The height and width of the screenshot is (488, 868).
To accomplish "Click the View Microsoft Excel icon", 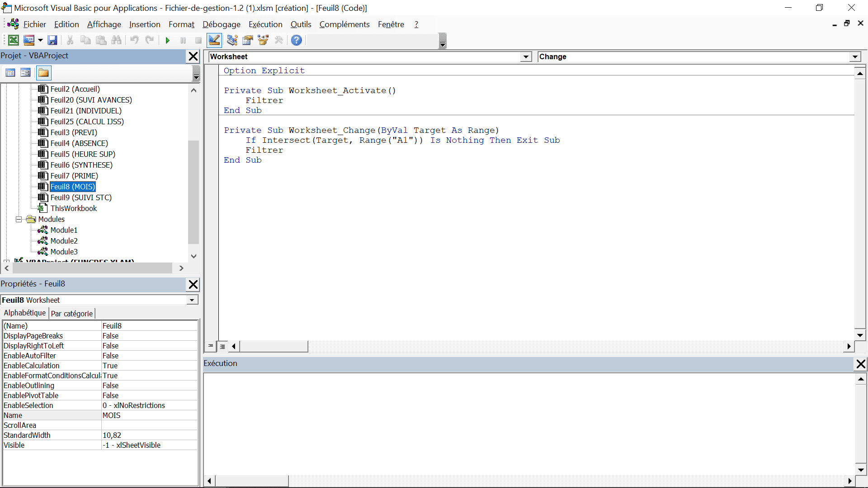I will coord(14,40).
